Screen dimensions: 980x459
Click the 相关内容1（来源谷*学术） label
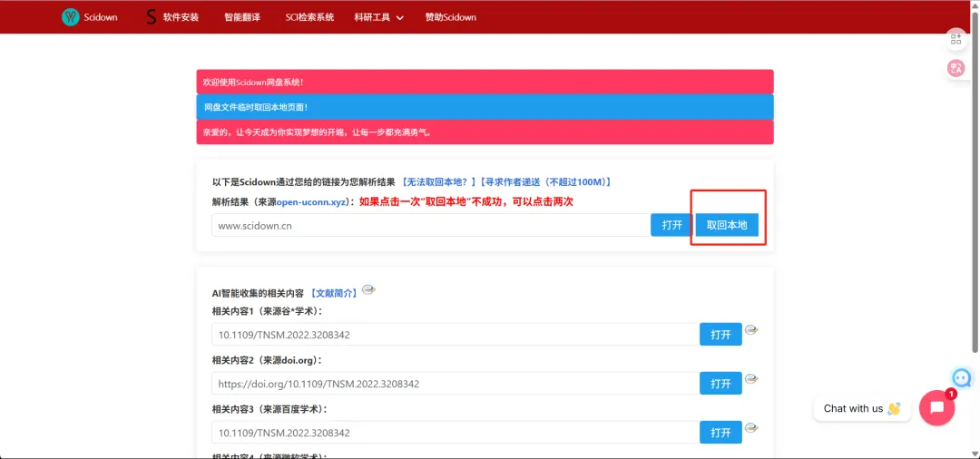(268, 311)
